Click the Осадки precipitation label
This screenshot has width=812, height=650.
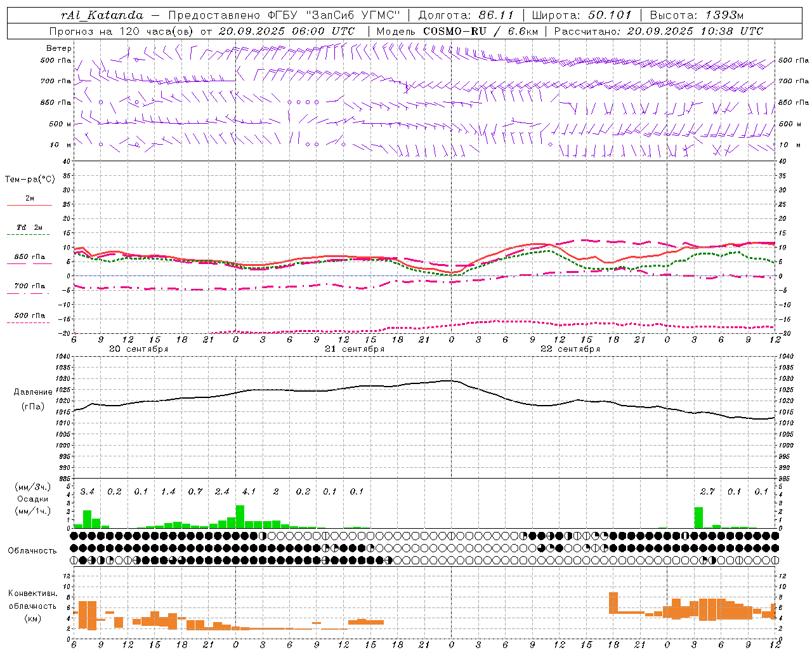(32, 499)
